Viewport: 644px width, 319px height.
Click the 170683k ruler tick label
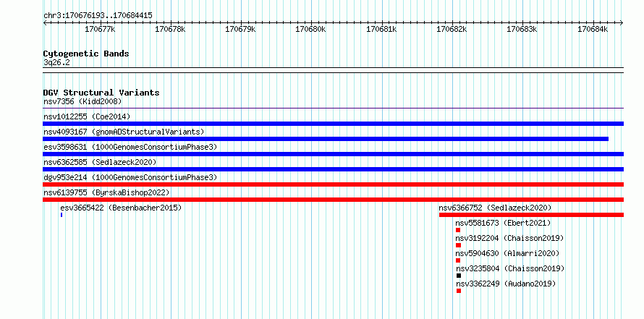(522, 29)
